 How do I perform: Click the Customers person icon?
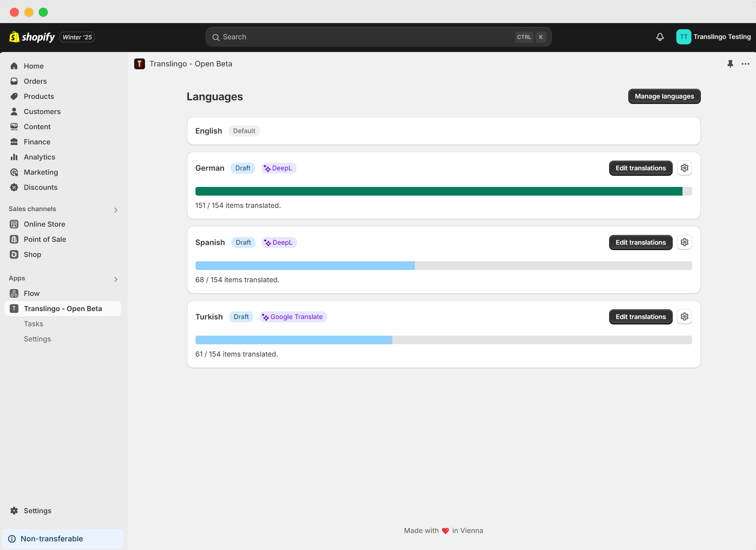14,112
